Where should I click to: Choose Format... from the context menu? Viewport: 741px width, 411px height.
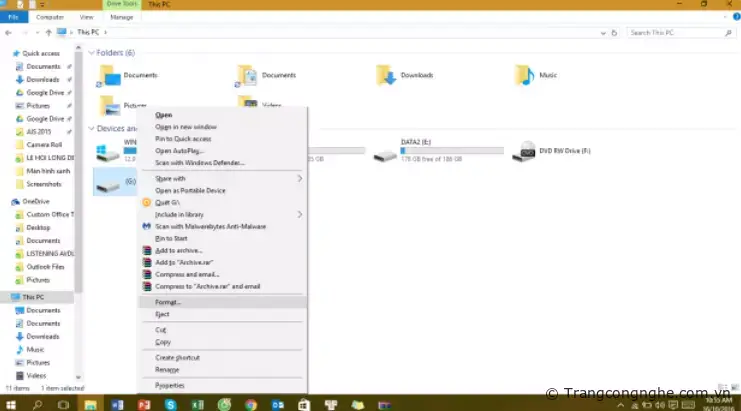(169, 301)
